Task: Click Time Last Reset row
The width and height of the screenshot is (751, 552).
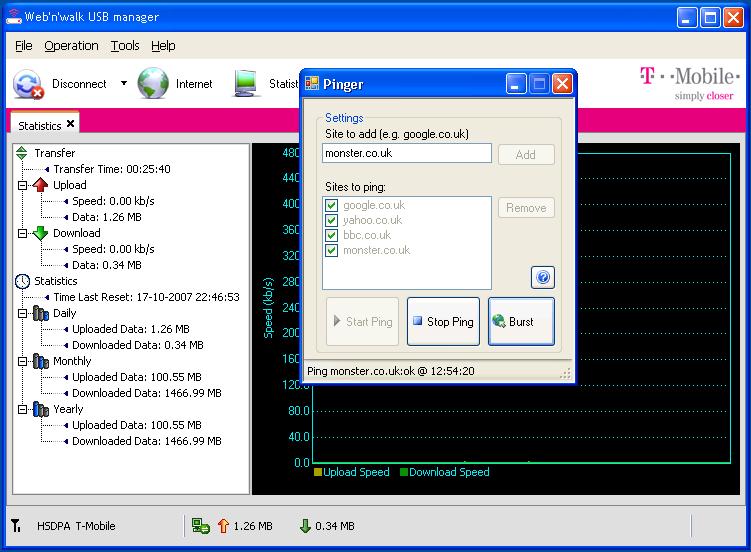Action: (147, 297)
